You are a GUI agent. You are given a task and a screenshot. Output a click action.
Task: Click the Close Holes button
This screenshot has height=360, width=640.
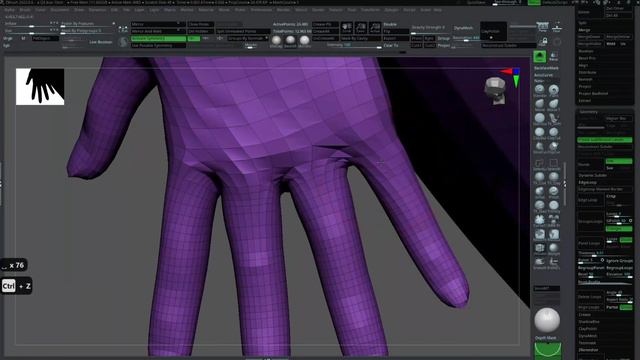200,24
